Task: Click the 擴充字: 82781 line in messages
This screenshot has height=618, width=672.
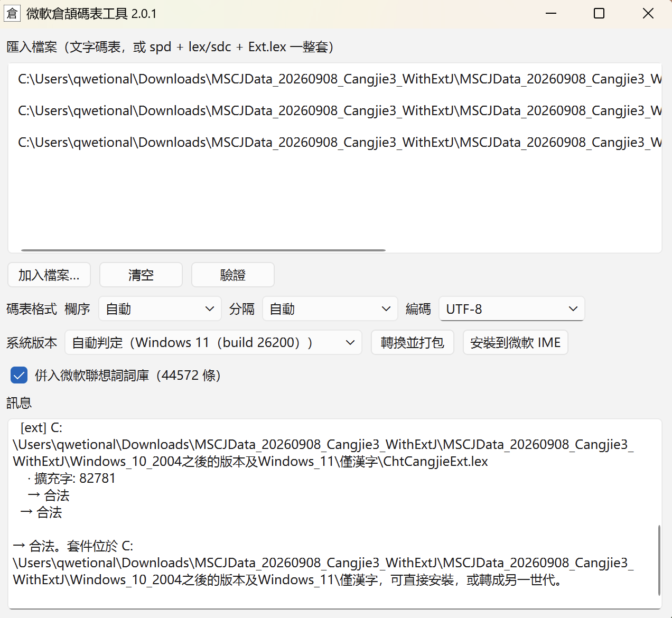Action: tap(71, 479)
